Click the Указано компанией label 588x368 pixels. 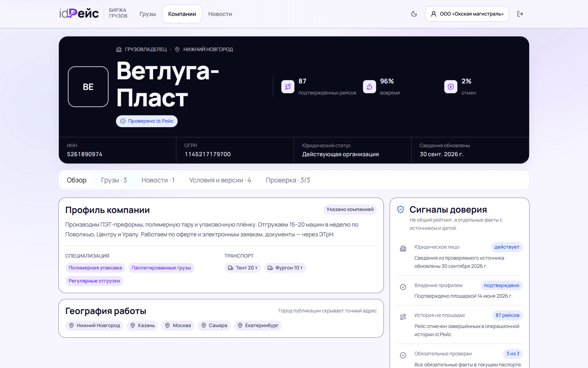(x=350, y=209)
